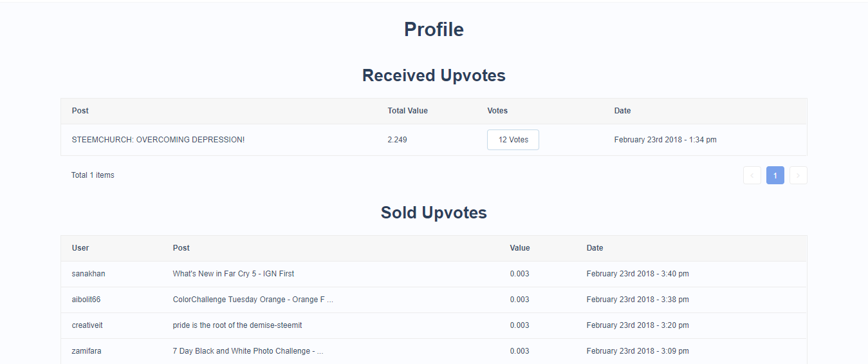Click the 3:40 pm date cell
Viewport: 868px width, 364px height.
click(x=638, y=274)
